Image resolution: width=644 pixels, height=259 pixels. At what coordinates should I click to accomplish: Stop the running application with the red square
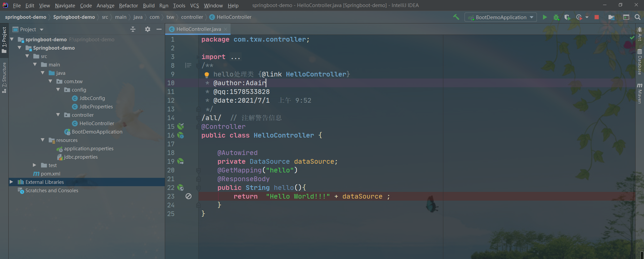(597, 17)
